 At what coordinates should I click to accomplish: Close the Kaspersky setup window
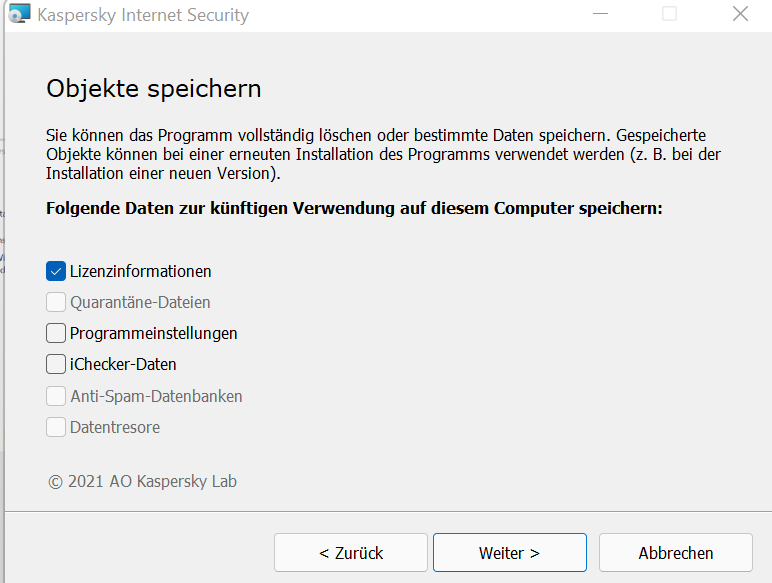(x=740, y=14)
